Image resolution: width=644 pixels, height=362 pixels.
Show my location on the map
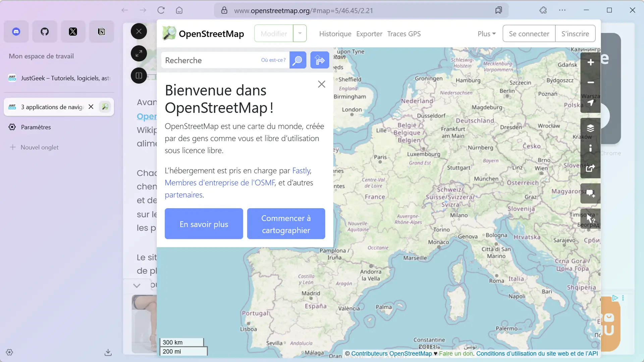point(590,103)
